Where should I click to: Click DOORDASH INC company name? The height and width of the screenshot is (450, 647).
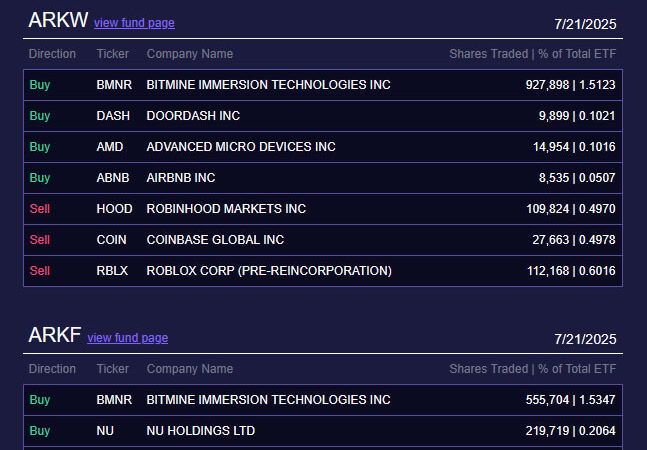pyautogui.click(x=193, y=116)
